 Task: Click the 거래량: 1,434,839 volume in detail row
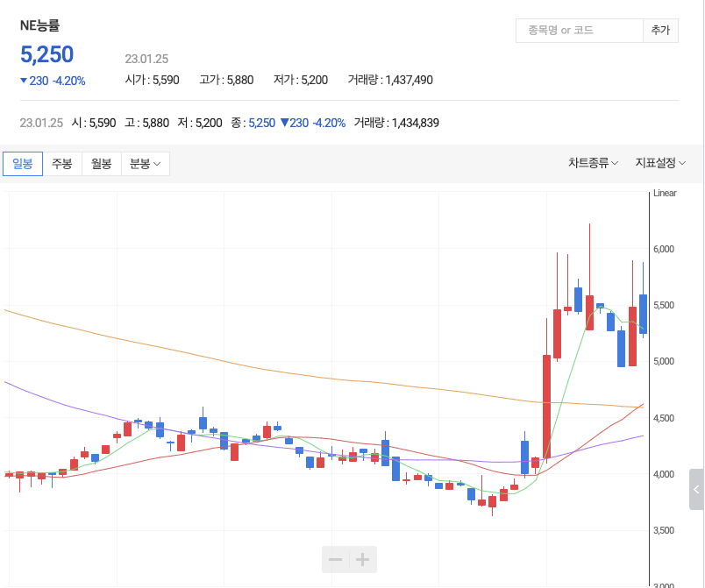click(x=396, y=123)
